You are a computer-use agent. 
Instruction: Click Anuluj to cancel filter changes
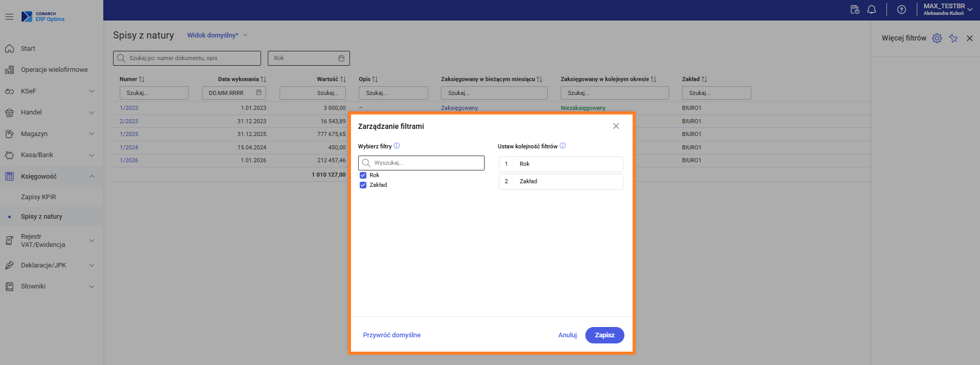point(567,335)
